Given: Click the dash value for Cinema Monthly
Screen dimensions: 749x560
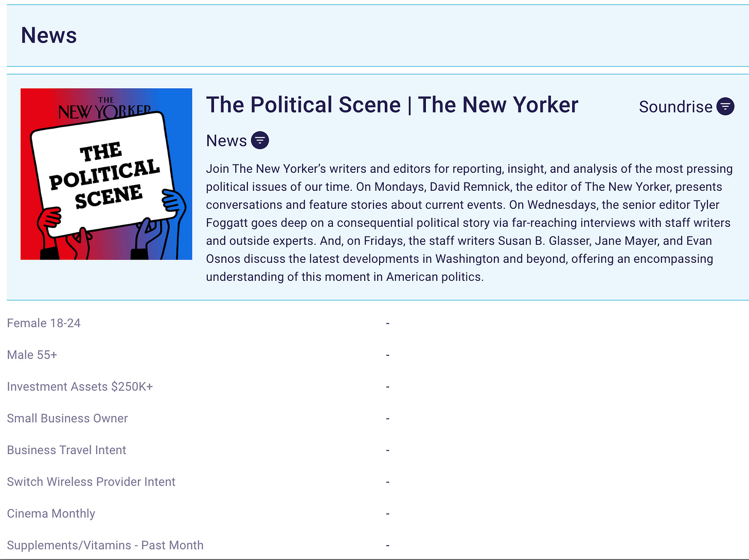Looking at the screenshot, I should 388,514.
